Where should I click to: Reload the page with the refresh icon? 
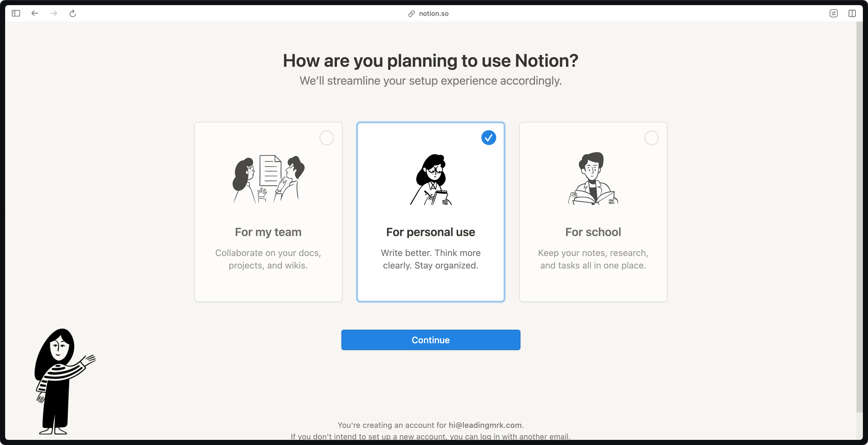(x=72, y=14)
